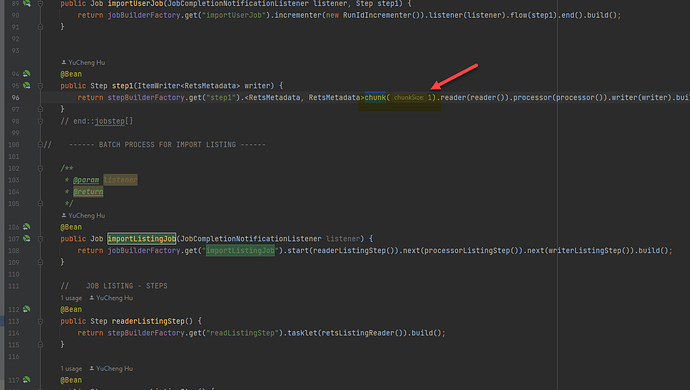The width and height of the screenshot is (690, 390).
Task: Click the highlighted listener Javadoc parameter on line 103
Action: [x=120, y=180]
